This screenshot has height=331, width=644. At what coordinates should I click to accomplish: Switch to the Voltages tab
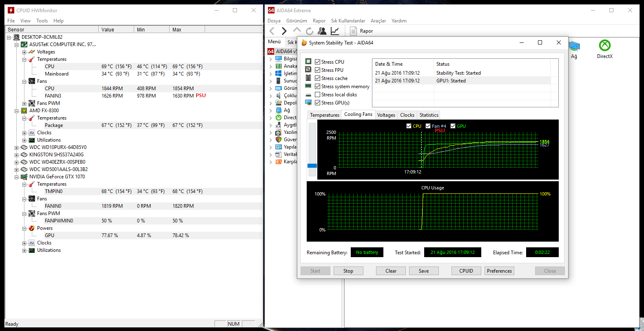point(386,115)
